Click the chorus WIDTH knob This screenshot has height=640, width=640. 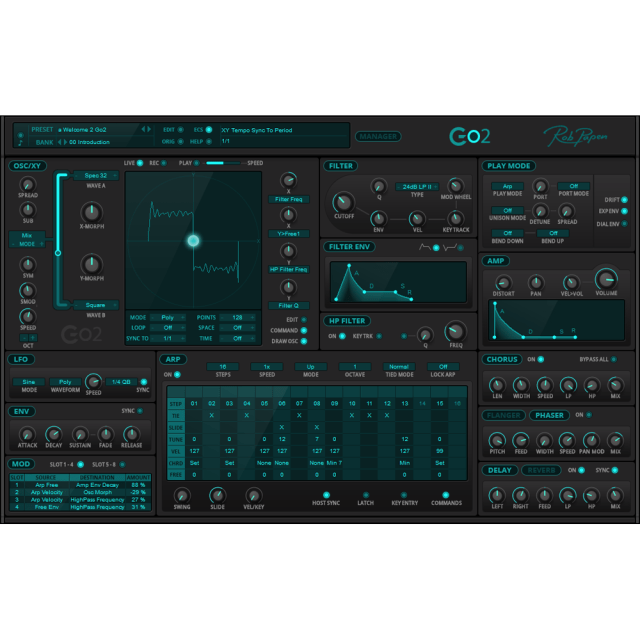(x=521, y=385)
